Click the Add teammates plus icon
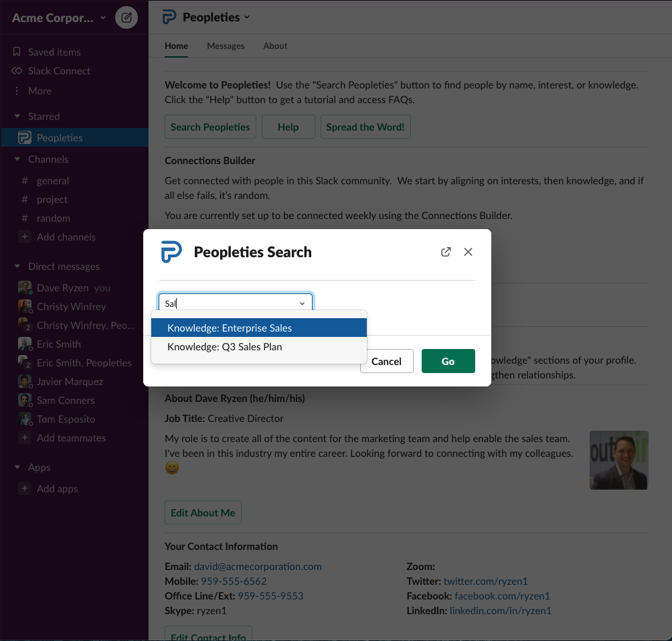Viewport: 672px width, 641px height. tap(25, 438)
